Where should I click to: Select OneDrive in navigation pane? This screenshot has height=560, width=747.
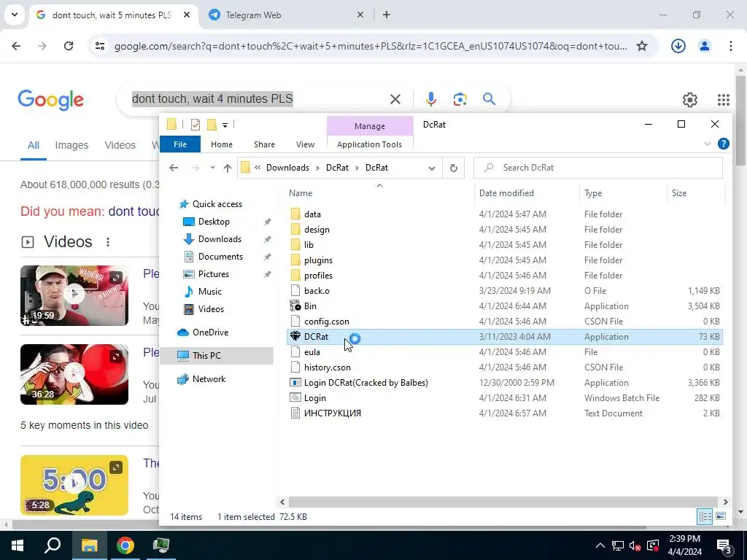(210, 332)
